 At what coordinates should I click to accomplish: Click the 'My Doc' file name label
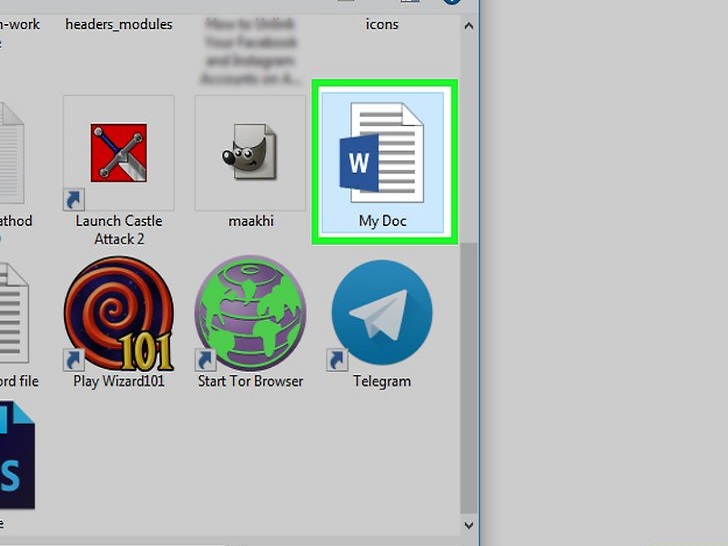coord(383,221)
